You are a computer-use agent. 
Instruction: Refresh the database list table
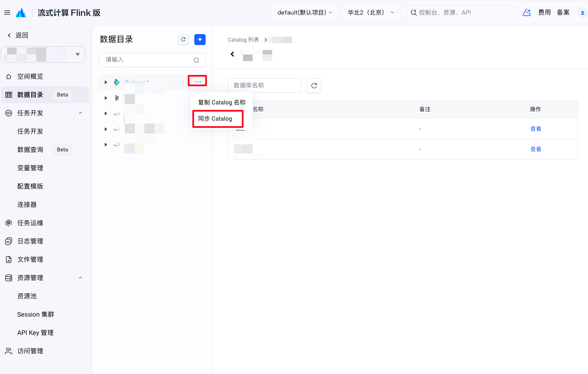pyautogui.click(x=314, y=86)
